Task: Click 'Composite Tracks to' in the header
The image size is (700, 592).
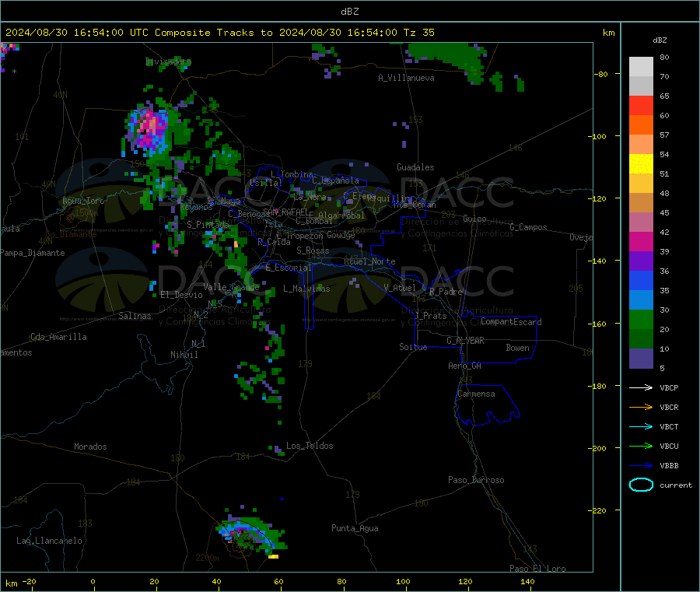Action: [213, 33]
